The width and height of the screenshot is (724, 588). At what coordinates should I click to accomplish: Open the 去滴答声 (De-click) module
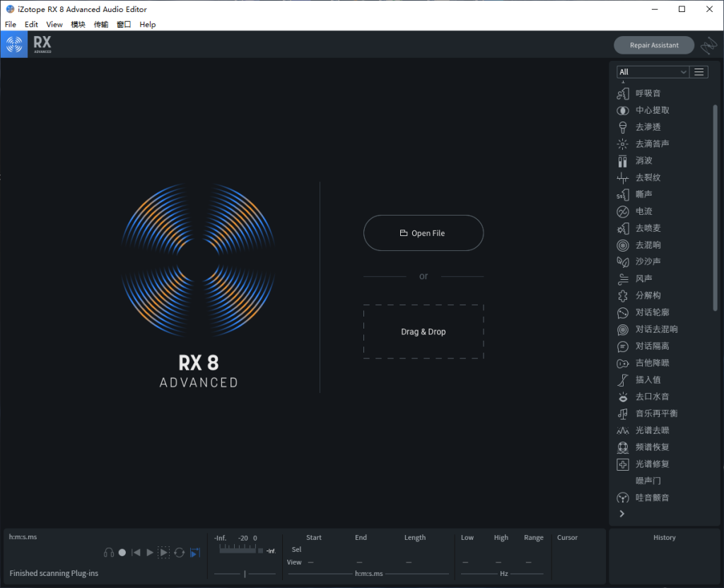tap(643, 144)
